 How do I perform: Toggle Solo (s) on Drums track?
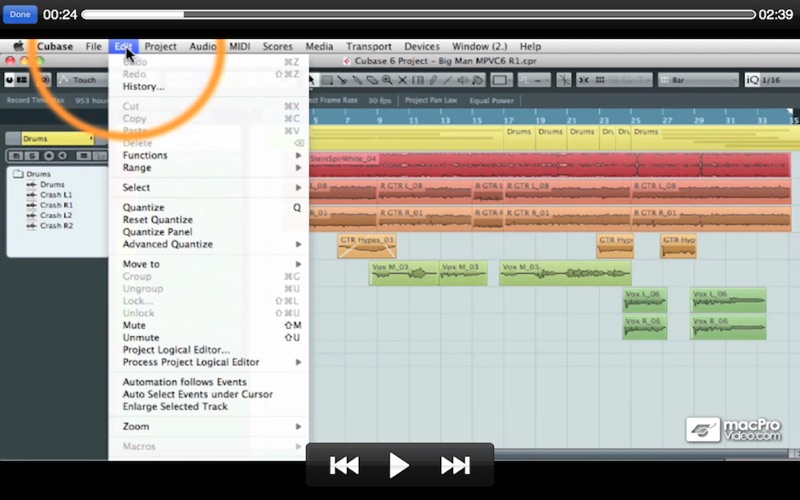coord(31,156)
